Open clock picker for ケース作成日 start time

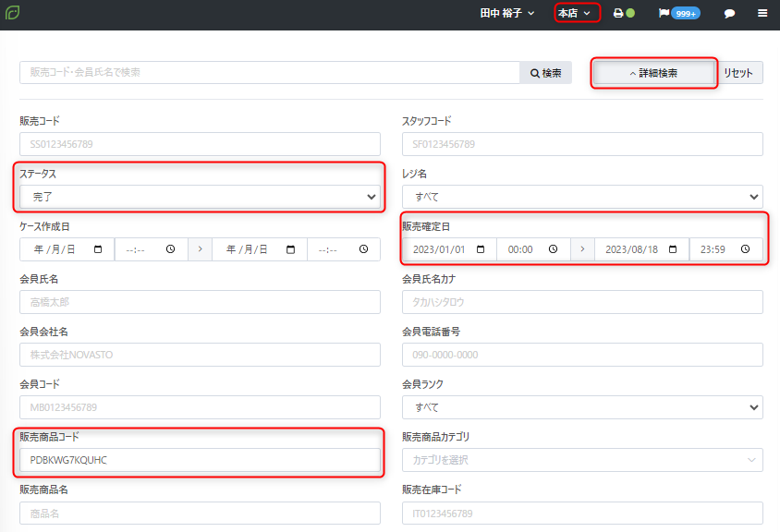171,249
